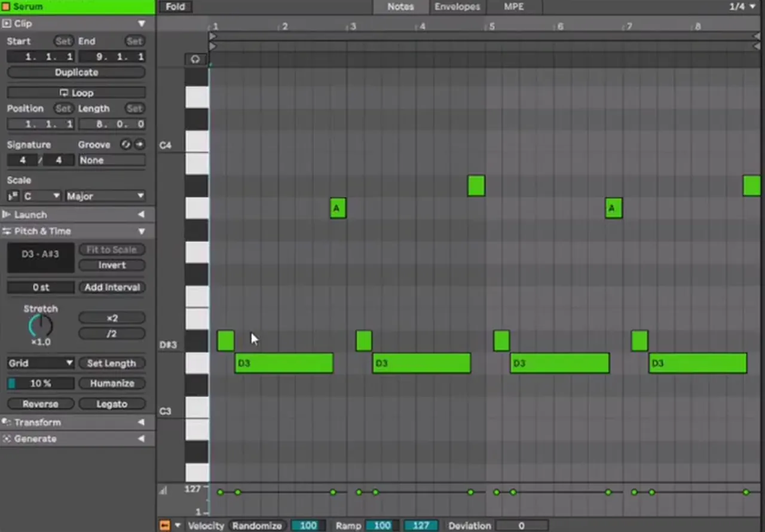765x532 pixels.
Task: Expand the Generate section arrow
Action: (x=142, y=439)
